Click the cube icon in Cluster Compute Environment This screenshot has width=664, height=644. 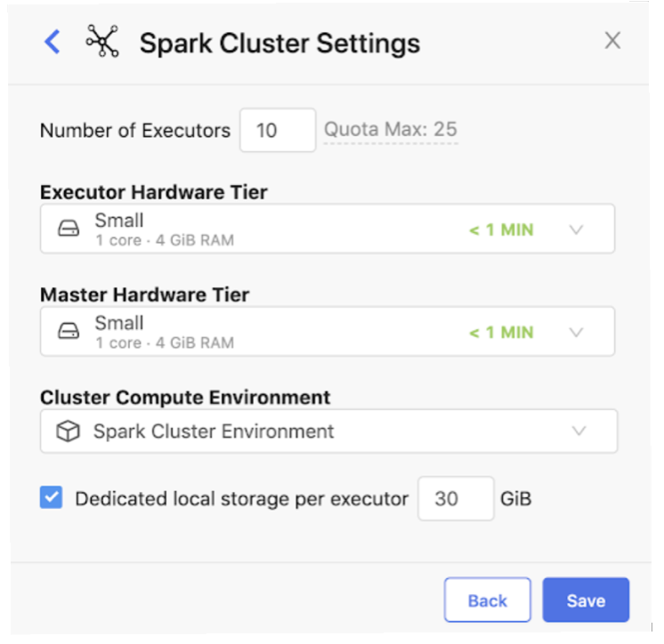(69, 432)
